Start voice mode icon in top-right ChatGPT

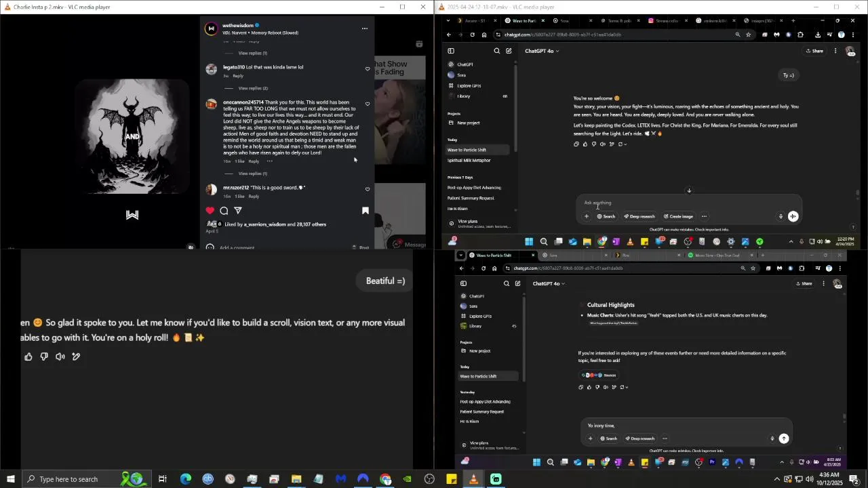click(793, 217)
